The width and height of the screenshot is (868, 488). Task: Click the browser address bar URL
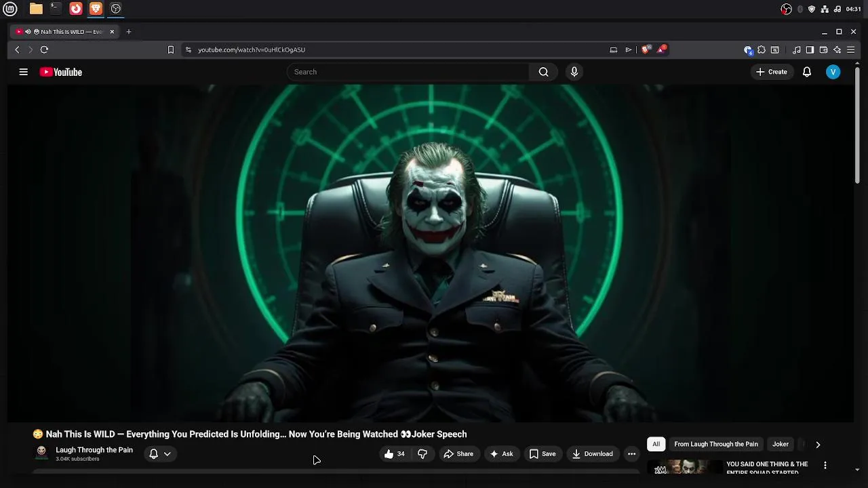(252, 49)
